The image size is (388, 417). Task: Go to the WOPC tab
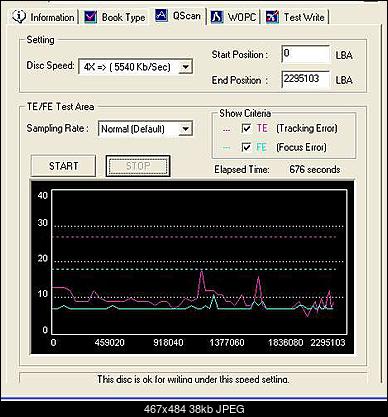242,17
